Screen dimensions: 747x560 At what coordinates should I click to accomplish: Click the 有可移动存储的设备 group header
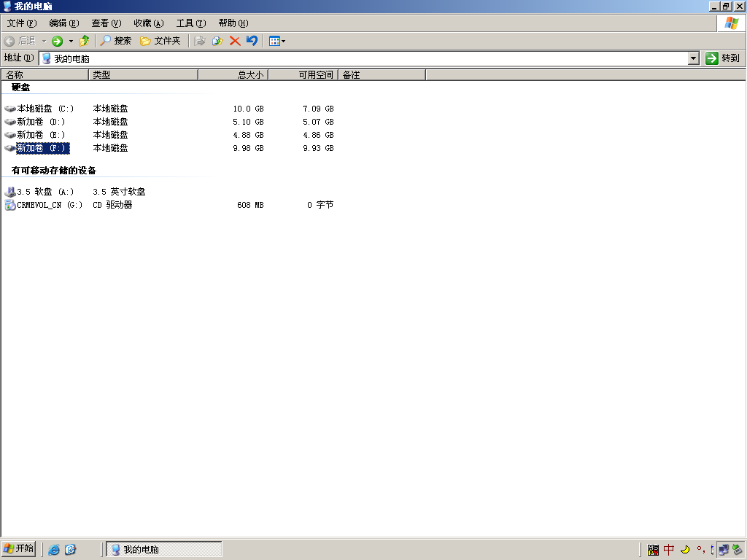[x=54, y=171]
